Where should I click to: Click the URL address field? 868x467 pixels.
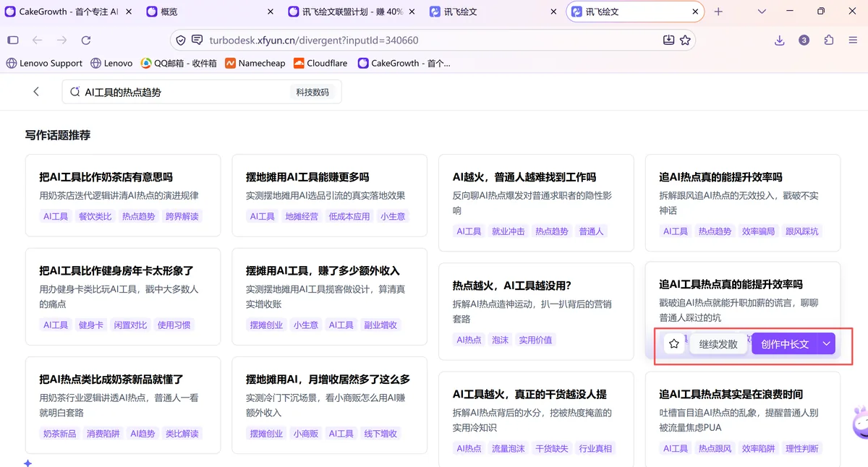tap(433, 40)
